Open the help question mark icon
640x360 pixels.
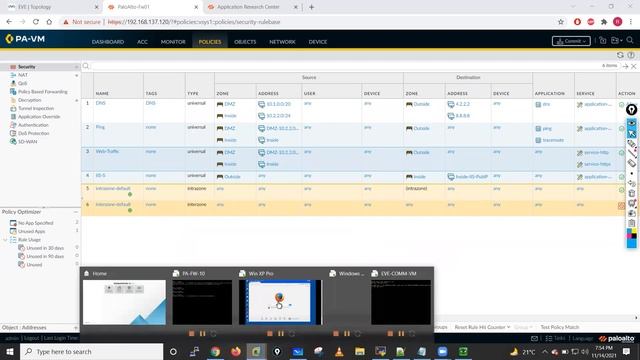pos(631,55)
